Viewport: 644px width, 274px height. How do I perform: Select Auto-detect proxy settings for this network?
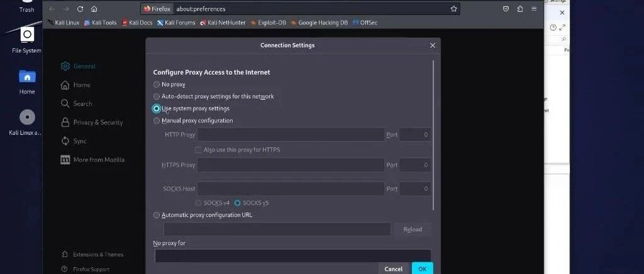(x=157, y=96)
